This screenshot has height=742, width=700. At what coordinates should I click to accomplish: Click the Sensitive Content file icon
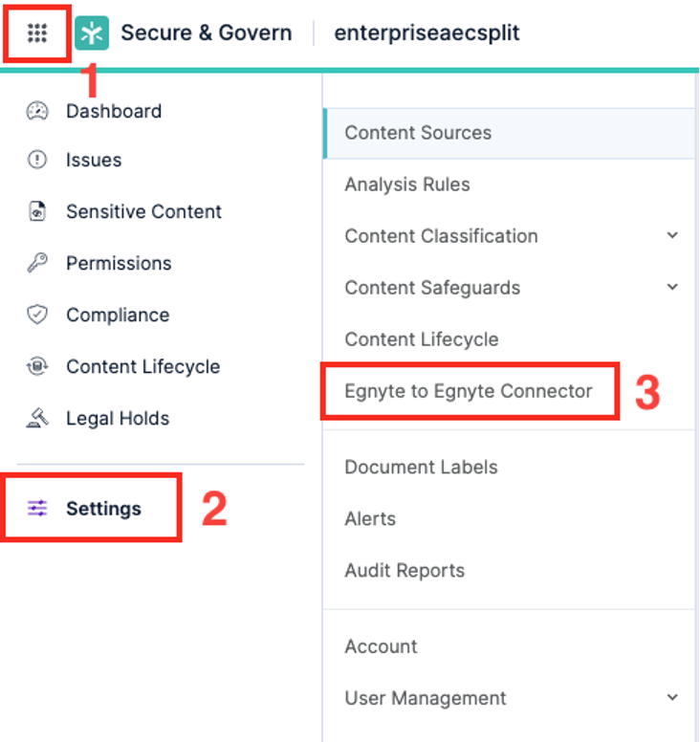pos(37,212)
